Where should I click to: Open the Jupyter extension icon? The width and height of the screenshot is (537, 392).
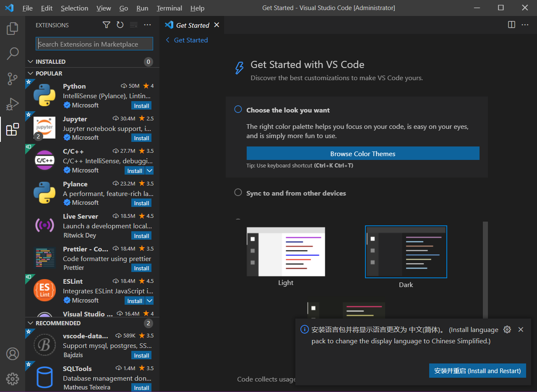44,128
